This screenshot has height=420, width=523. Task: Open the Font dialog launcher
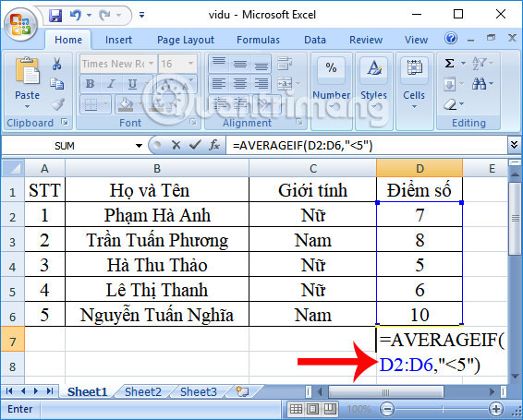[x=193, y=123]
